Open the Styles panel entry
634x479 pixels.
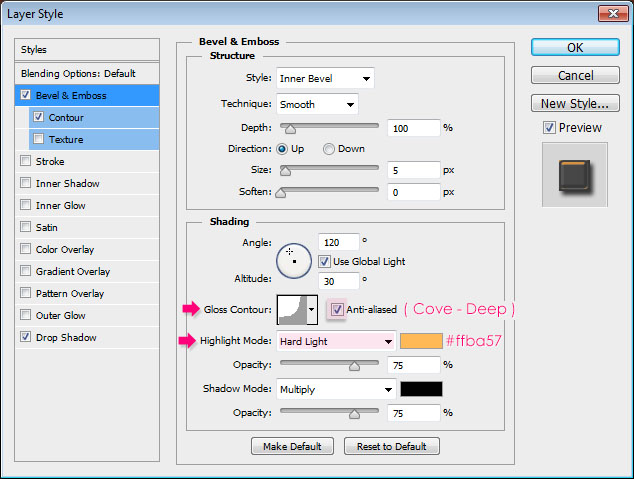point(87,50)
